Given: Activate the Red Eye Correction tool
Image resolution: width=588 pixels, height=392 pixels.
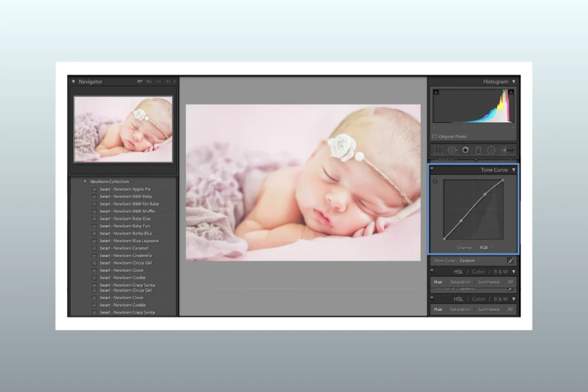Looking at the screenshot, I should click(x=465, y=150).
